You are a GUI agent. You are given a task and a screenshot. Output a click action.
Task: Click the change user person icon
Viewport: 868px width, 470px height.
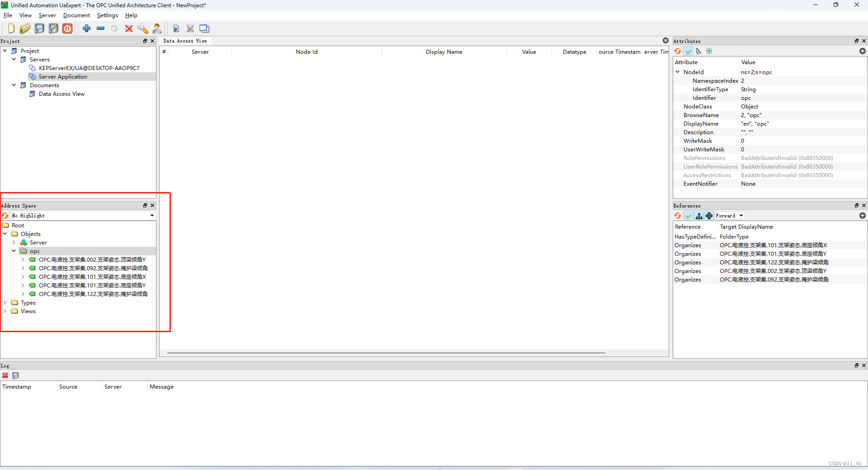pyautogui.click(x=157, y=28)
